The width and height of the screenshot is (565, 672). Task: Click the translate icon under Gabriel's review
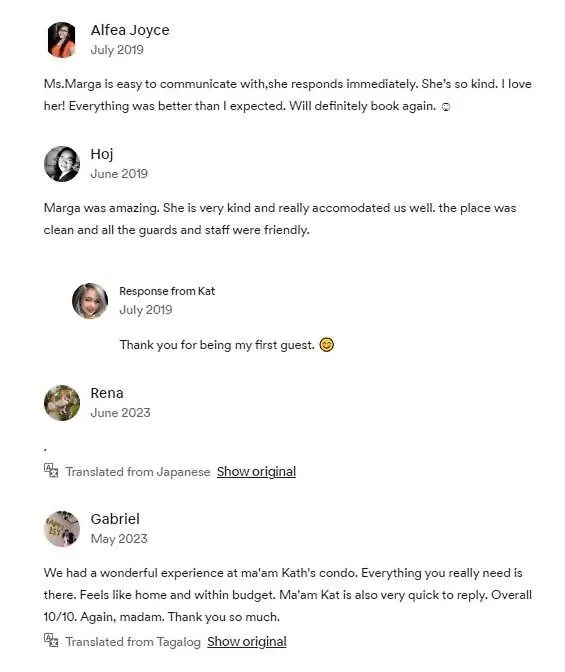coord(51,641)
